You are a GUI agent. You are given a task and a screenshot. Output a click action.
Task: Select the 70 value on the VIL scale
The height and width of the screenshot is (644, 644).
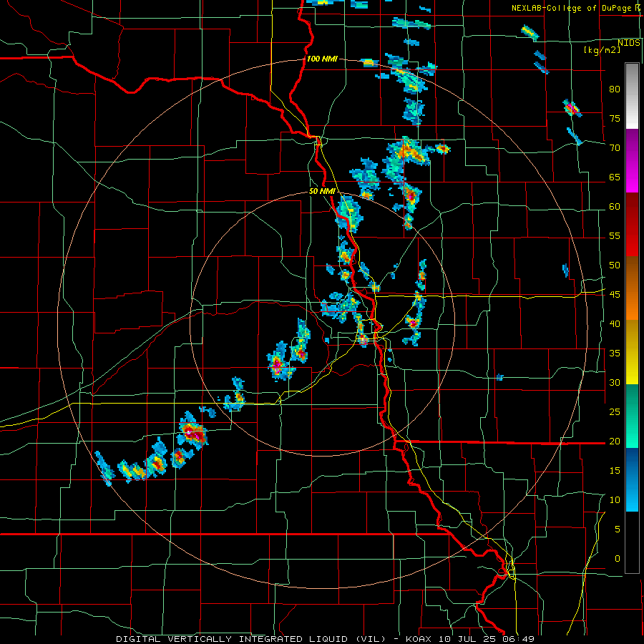tap(615, 148)
